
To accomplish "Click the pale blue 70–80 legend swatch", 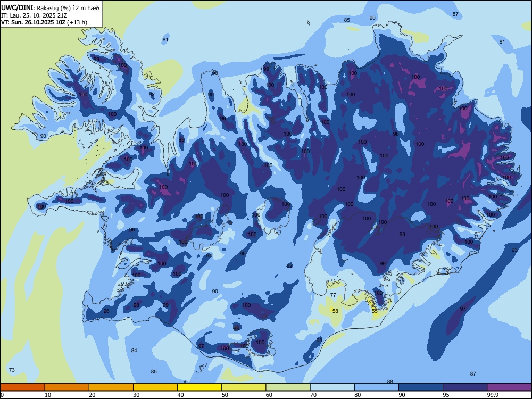I will pos(332,387).
